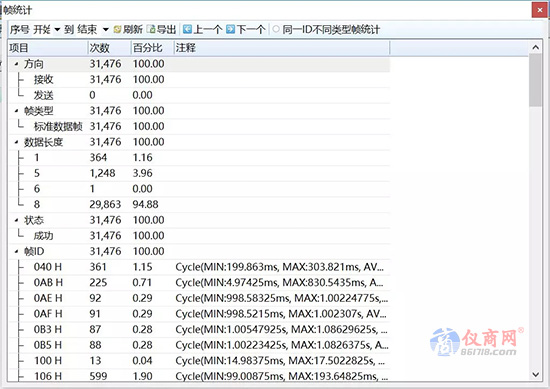Select the 标准数据帧 row
The width and height of the screenshot is (550, 389).
(199, 126)
